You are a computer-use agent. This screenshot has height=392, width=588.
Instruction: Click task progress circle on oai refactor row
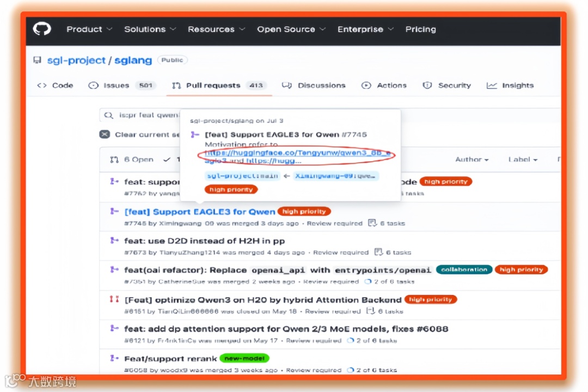[x=368, y=281]
